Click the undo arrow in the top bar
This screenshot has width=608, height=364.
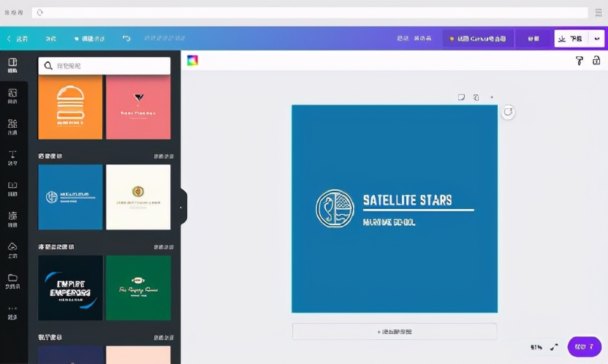coord(126,39)
